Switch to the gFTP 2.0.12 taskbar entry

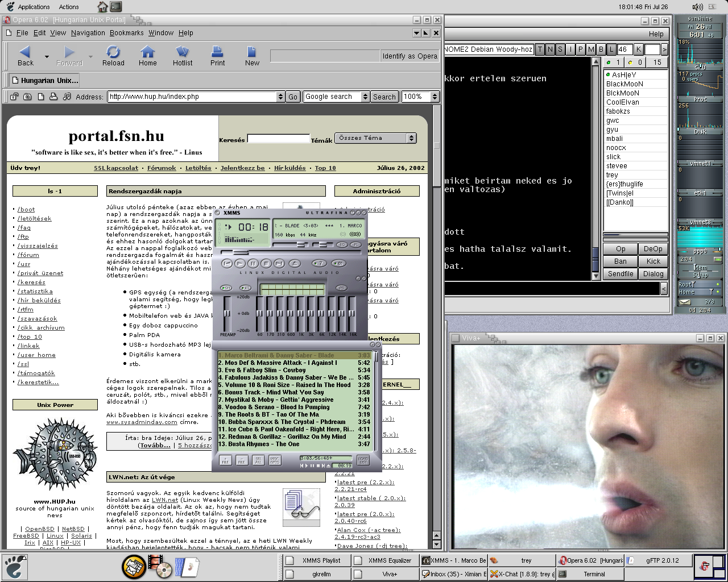(657, 560)
